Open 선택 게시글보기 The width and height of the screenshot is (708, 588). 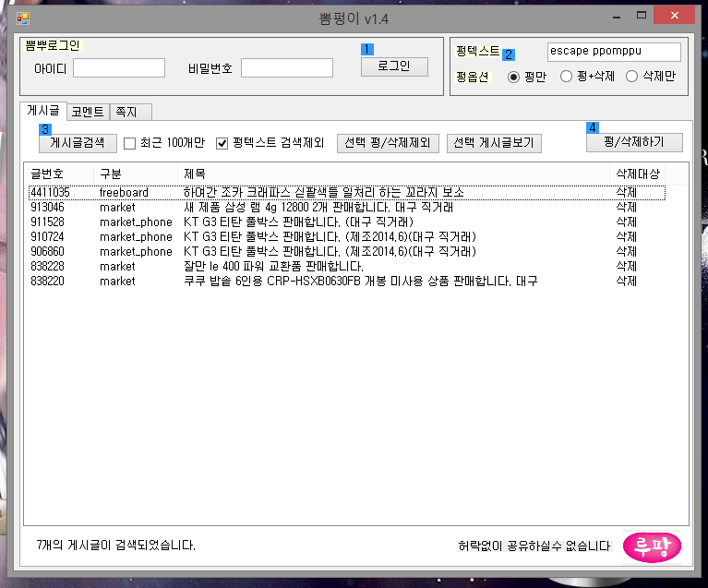coord(494,143)
